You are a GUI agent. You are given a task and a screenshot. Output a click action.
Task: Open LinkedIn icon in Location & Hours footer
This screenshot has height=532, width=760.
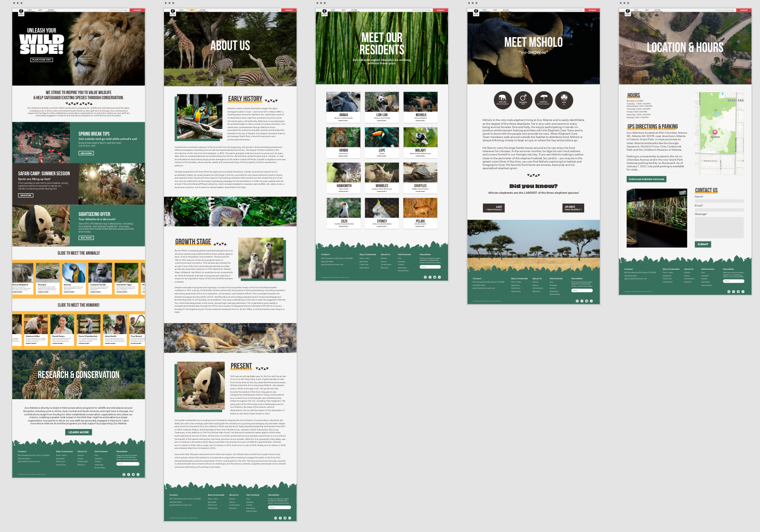click(x=743, y=292)
